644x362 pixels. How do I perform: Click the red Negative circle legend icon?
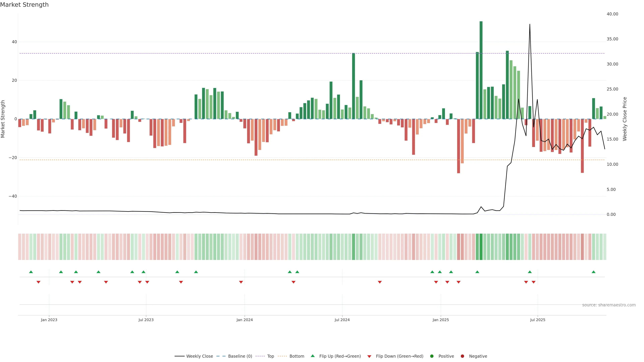click(462, 356)
